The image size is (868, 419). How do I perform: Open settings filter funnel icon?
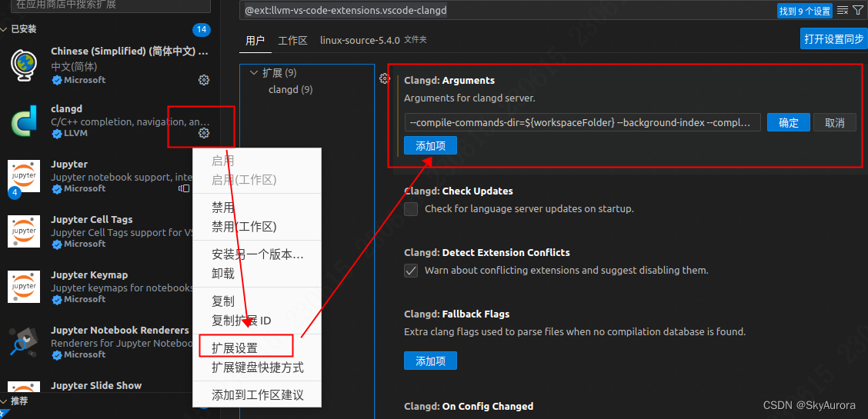[x=857, y=10]
